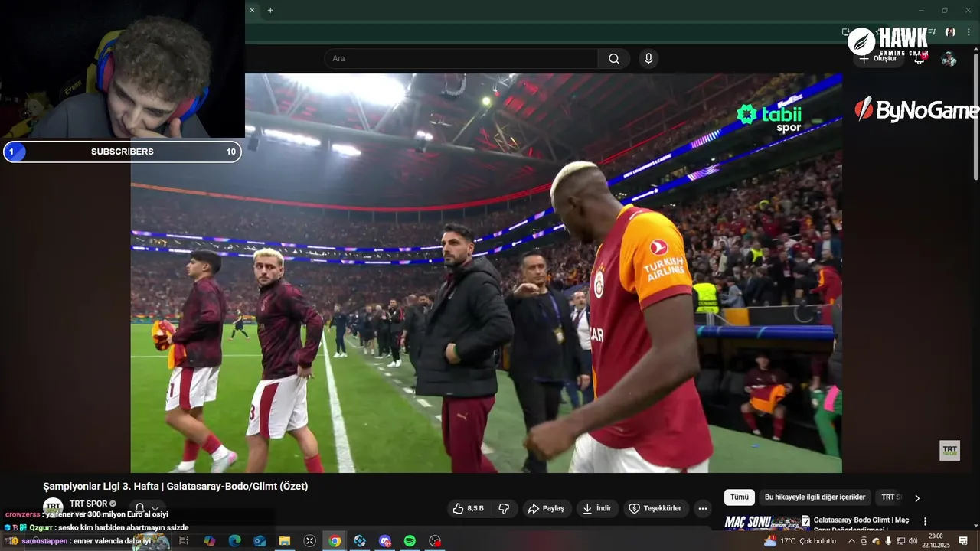
Task: Open Chrome three-dot menu
Action: click(969, 32)
